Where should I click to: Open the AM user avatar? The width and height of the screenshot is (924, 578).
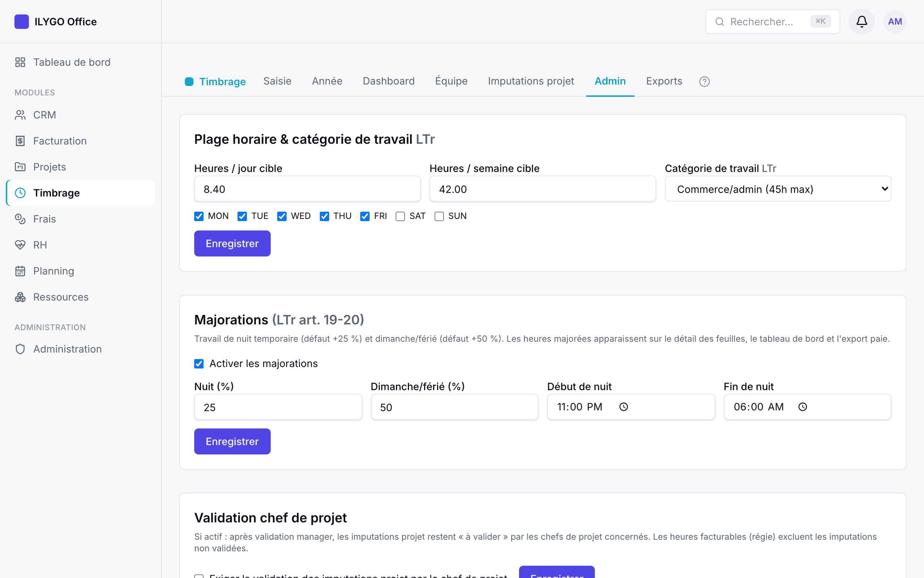[895, 21]
